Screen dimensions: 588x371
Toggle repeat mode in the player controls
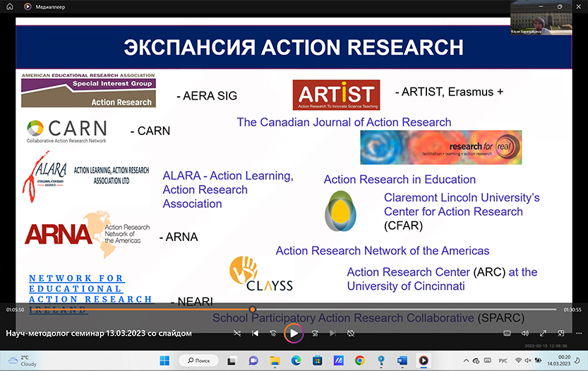coord(351,333)
